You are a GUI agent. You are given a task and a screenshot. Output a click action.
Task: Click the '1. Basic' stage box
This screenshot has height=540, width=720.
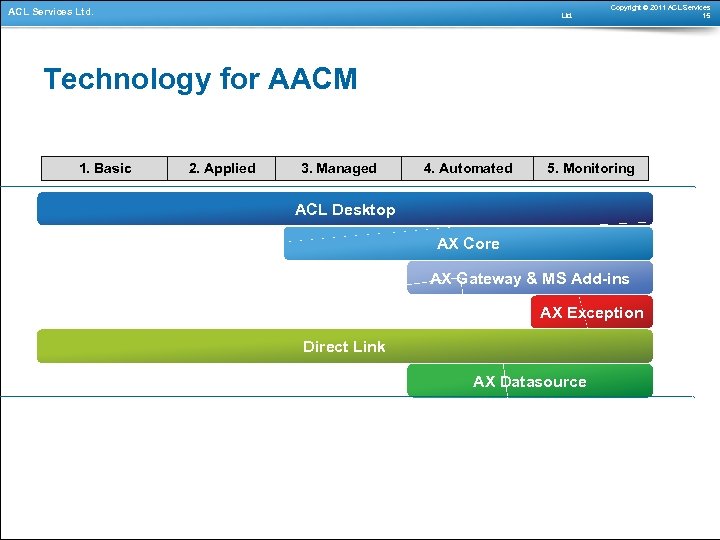click(104, 168)
